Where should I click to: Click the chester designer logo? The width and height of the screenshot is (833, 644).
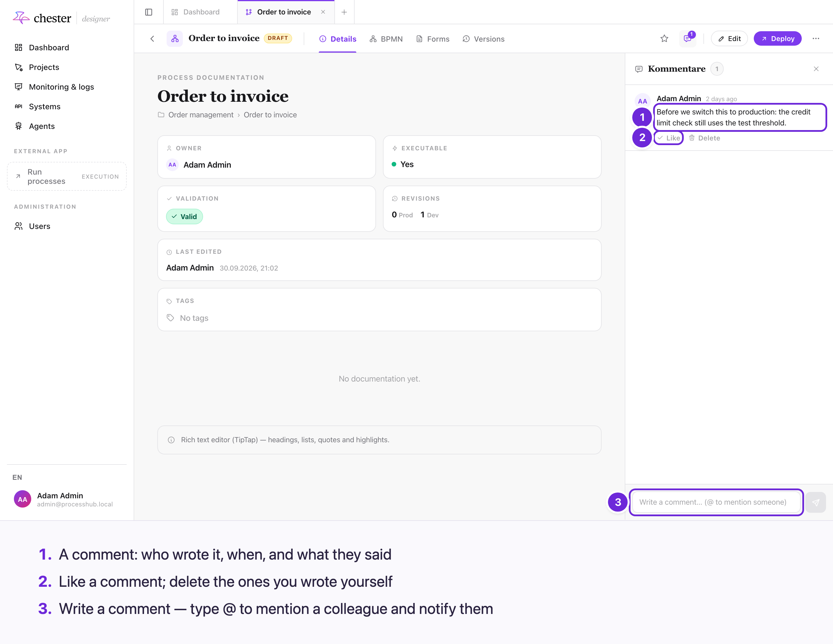click(61, 18)
